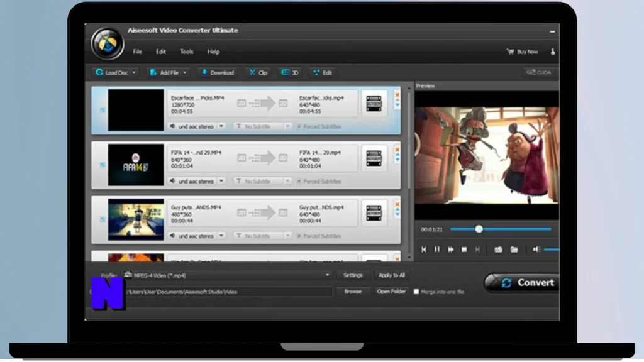This screenshot has width=644, height=362.
Task: Enable Forced Subtitles for Guy puts video
Action: coord(299,236)
